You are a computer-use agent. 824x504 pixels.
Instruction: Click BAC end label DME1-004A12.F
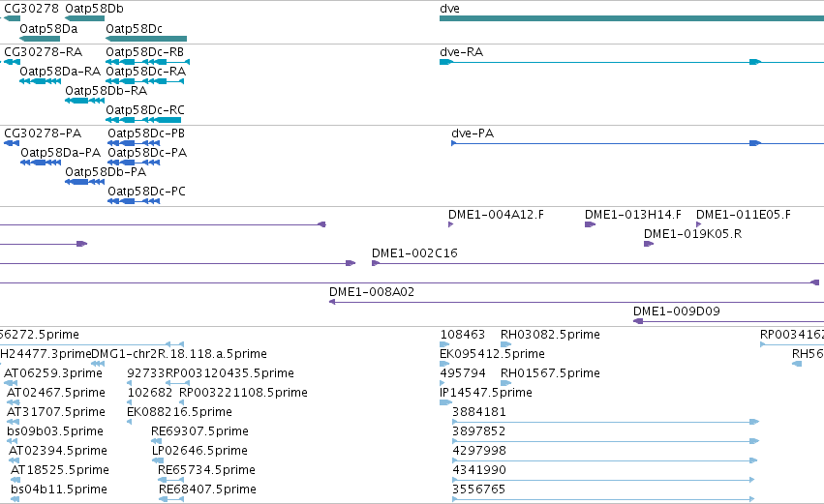(496, 215)
